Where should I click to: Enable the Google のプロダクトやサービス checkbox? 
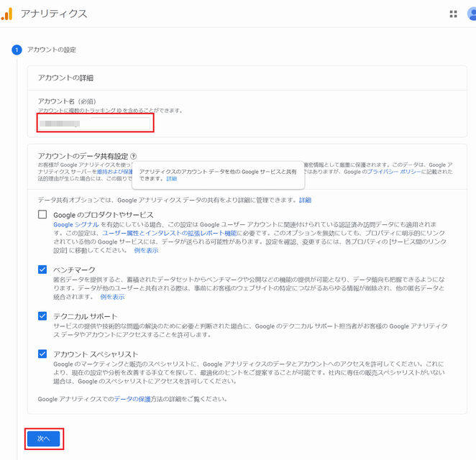tap(42, 214)
